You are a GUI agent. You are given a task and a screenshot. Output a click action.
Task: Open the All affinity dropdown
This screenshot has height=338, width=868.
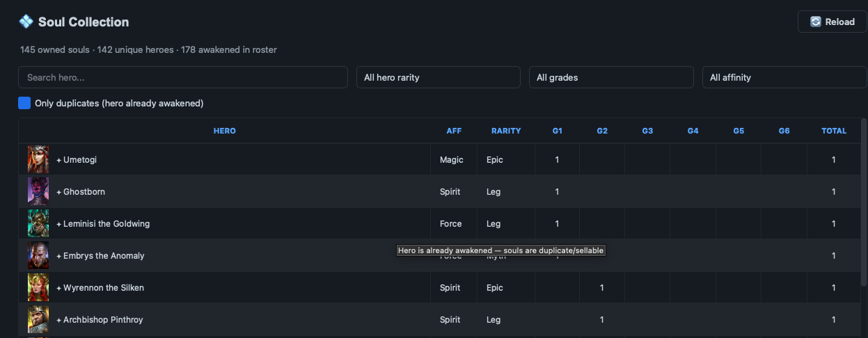pyautogui.click(x=784, y=77)
